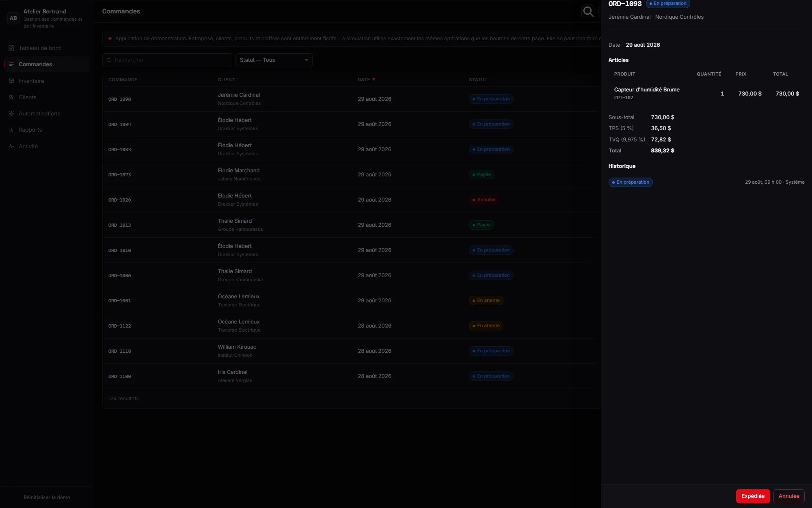Open the Activité pulse icon
Viewport: 812px width, 508px height.
coord(11,146)
